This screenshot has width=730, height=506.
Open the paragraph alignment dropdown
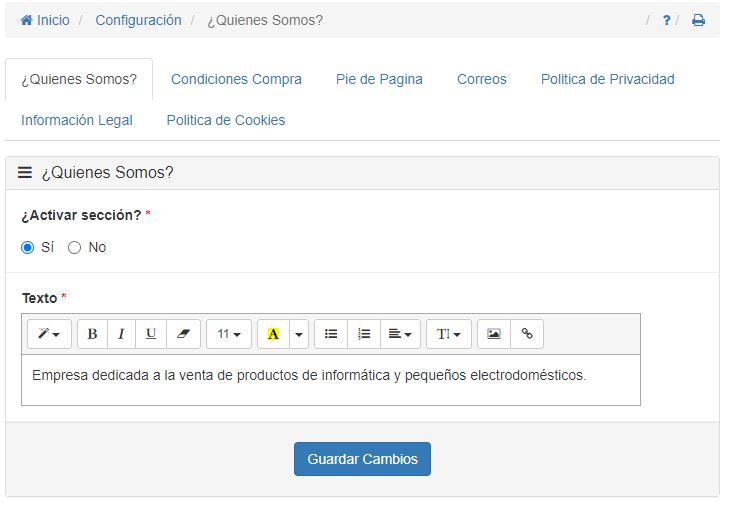coord(400,334)
